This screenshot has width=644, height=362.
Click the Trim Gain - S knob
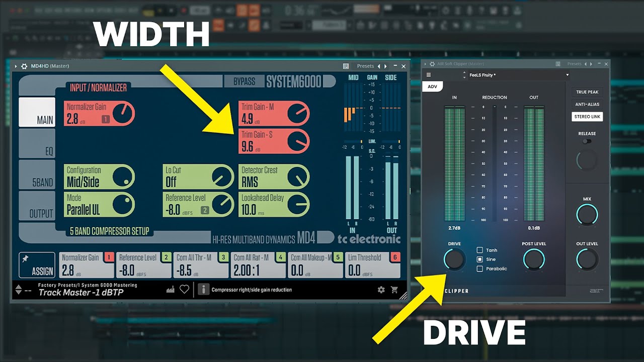coord(298,141)
